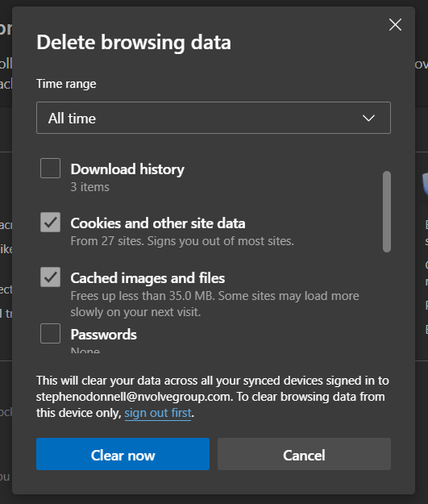Open the All time range dropdown
This screenshot has width=428, height=504.
214,118
